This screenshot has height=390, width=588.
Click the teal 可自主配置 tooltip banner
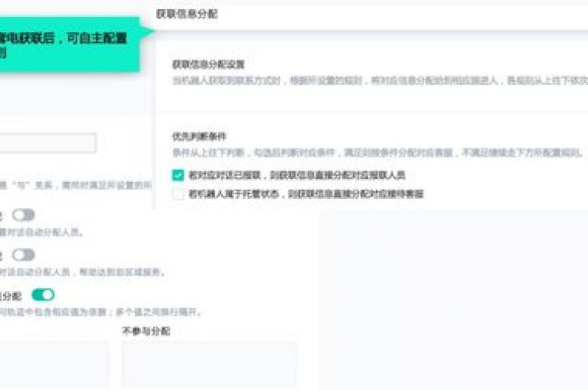click(70, 44)
